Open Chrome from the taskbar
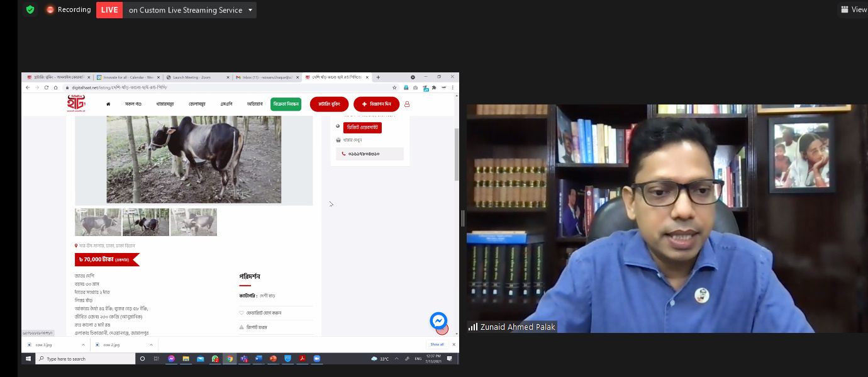This screenshot has width=868, height=377. [x=230, y=359]
